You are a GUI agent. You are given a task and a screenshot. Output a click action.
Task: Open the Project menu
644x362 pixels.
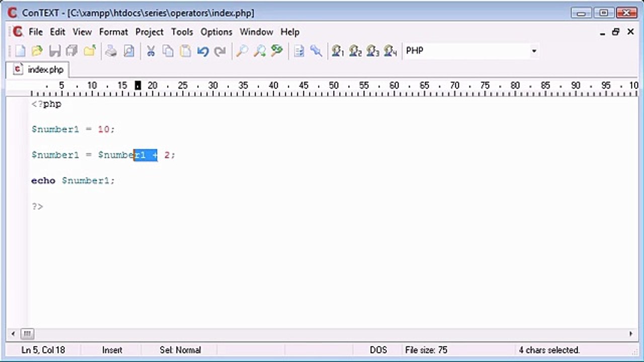click(x=149, y=32)
